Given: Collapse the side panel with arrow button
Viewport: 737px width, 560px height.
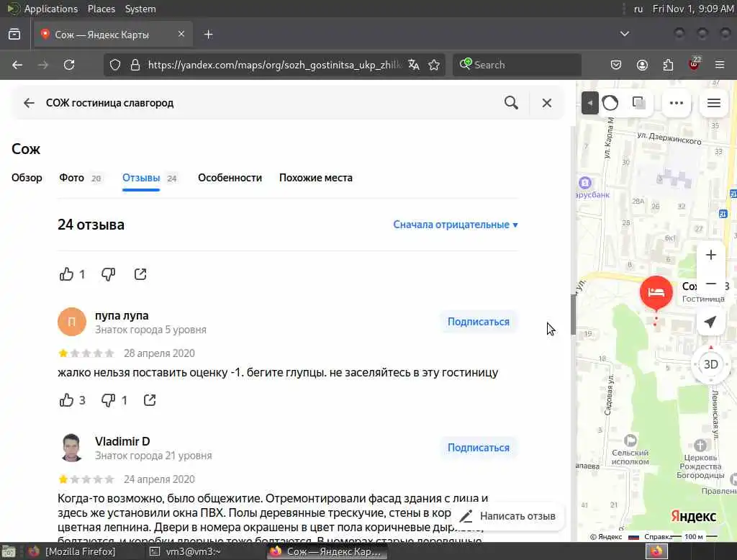Looking at the screenshot, I should pos(590,103).
